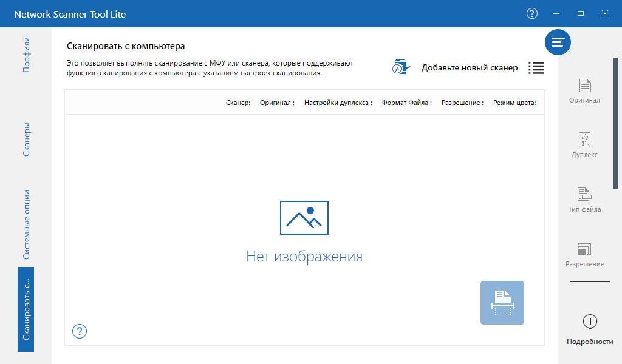This screenshot has height=364, width=622.
Task: Open the help icon in the title bar
Action: 532,13
